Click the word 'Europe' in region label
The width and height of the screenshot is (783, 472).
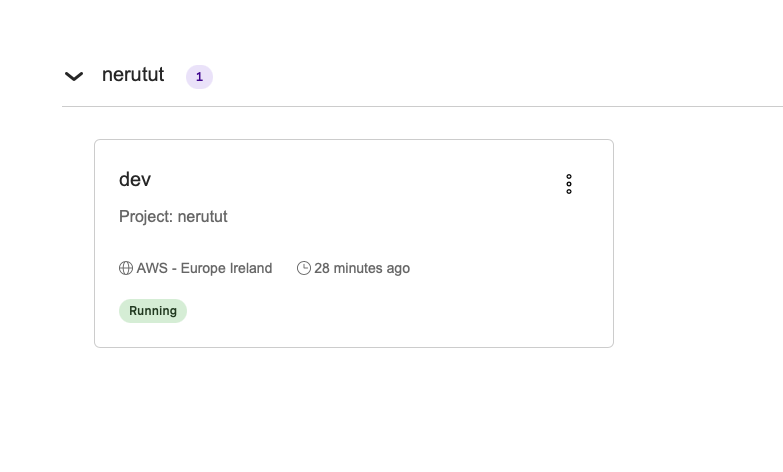click(x=202, y=268)
